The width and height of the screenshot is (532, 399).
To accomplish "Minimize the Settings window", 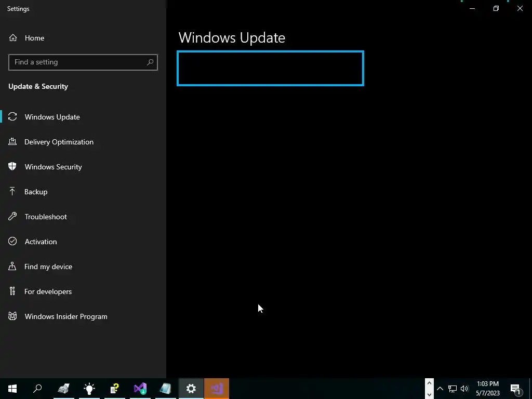I will point(472,8).
